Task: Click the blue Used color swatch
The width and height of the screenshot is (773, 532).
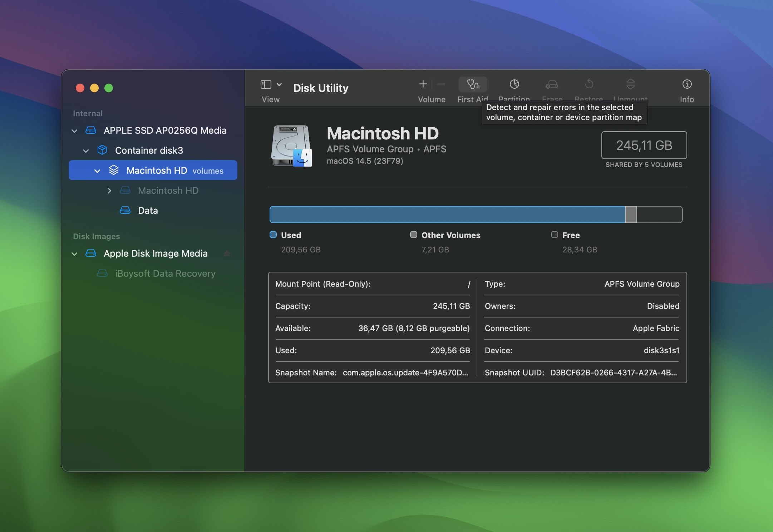Action: [x=273, y=235]
